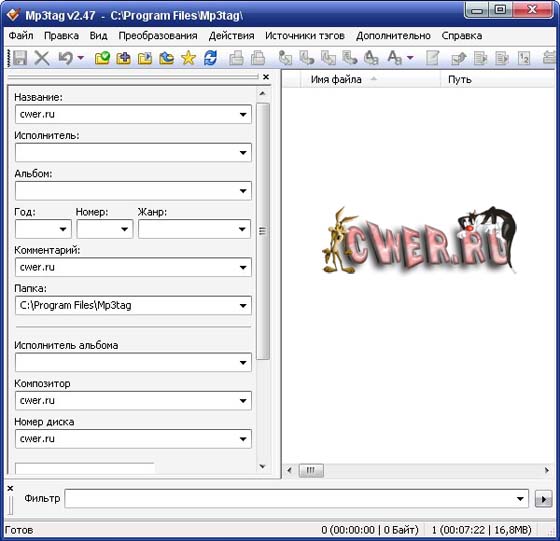Click the add directory folder plus icon
The image size is (560, 541).
(123, 57)
